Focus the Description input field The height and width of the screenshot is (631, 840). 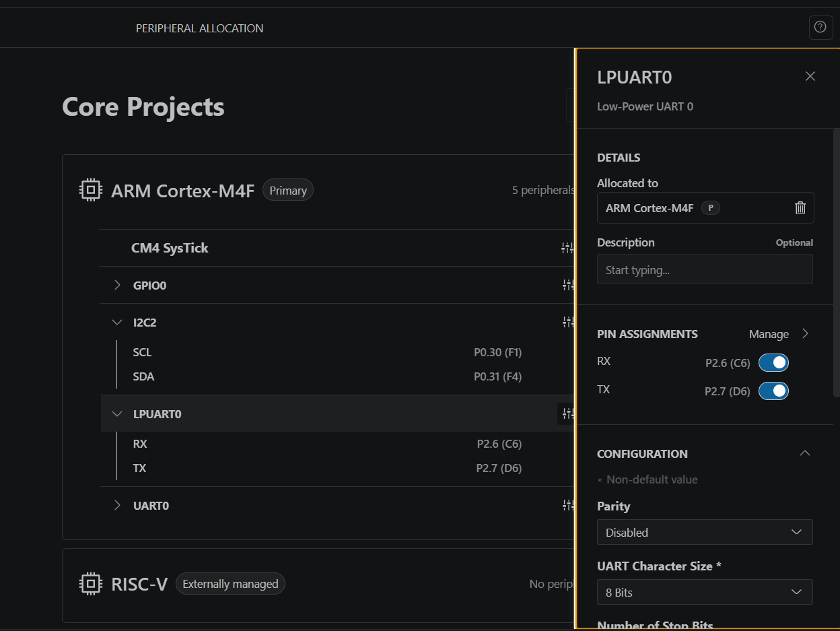(x=705, y=269)
